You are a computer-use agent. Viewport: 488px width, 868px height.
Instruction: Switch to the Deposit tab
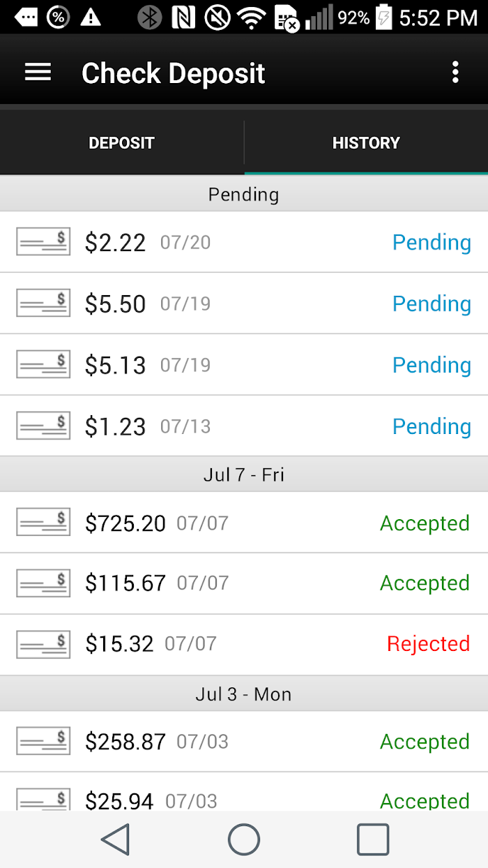point(122,143)
